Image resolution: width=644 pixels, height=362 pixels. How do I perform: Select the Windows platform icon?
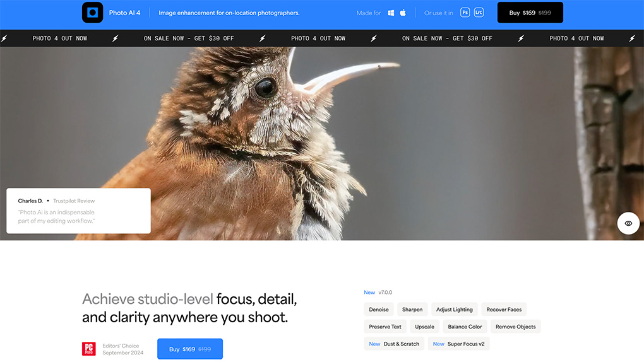[x=391, y=13]
